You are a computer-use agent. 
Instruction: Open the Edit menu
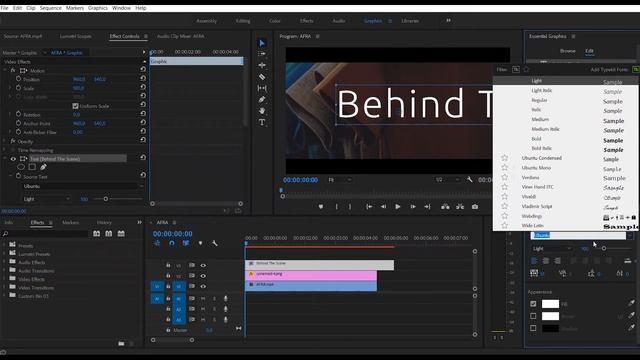coord(17,8)
